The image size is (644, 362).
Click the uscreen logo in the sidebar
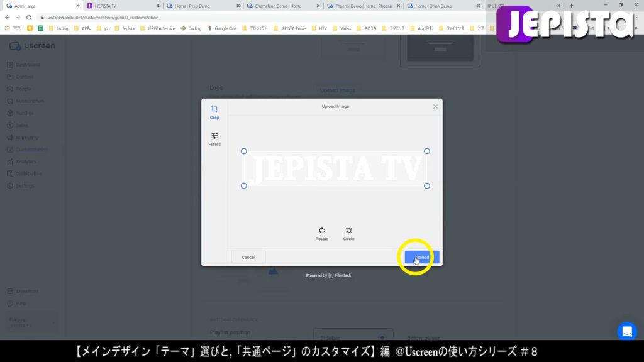click(x=32, y=46)
